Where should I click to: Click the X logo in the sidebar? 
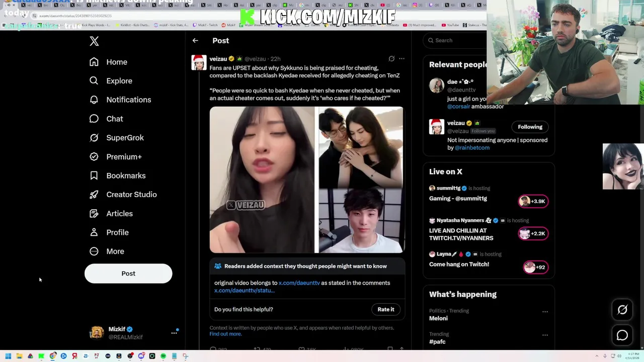pyautogui.click(x=94, y=41)
